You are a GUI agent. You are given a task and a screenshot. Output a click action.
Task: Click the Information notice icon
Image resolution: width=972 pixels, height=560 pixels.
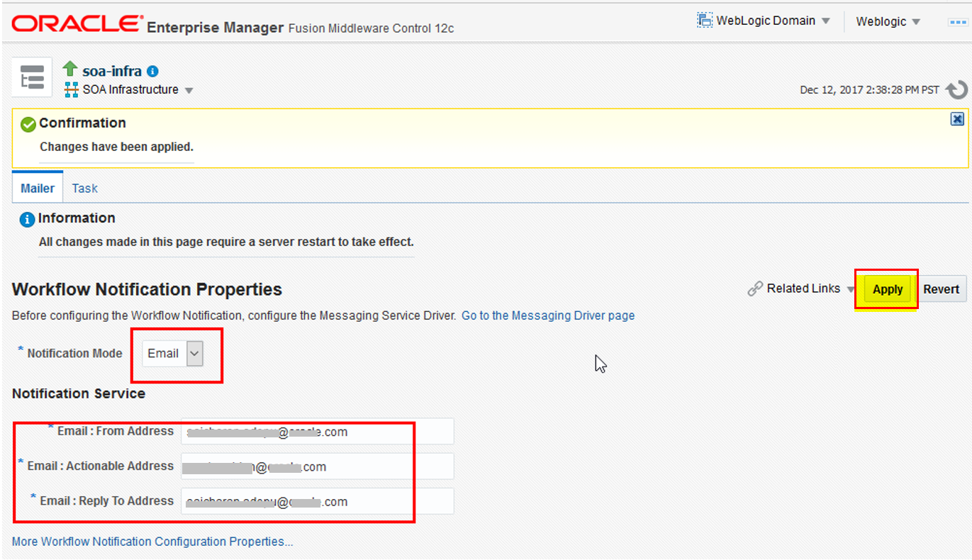coord(27,219)
